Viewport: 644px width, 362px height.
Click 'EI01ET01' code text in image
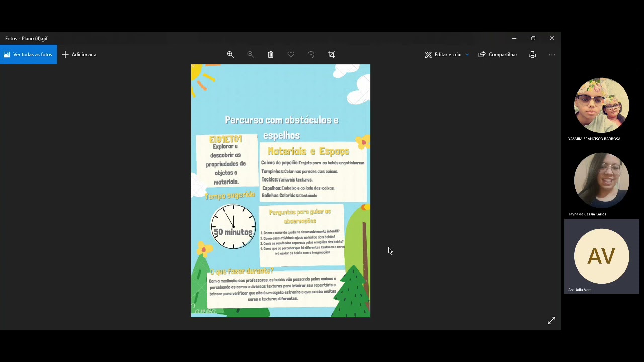coord(226,139)
